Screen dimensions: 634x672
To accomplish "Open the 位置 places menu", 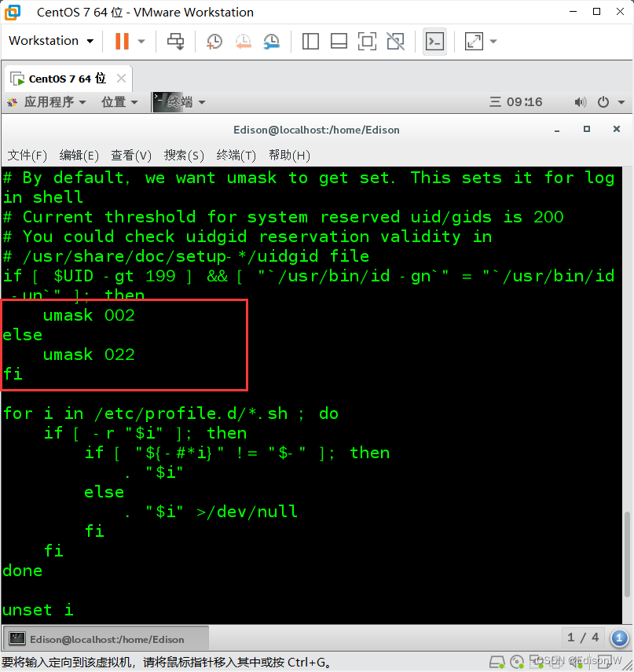I will click(119, 102).
